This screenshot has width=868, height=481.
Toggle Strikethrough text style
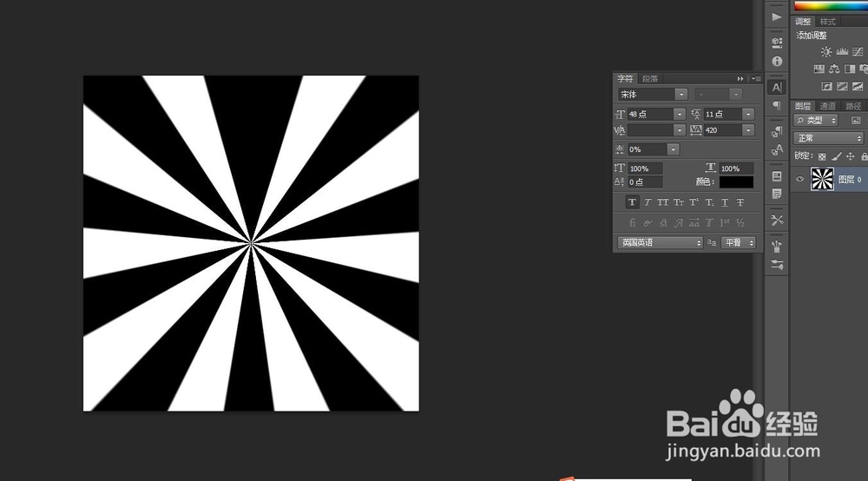tap(740, 202)
